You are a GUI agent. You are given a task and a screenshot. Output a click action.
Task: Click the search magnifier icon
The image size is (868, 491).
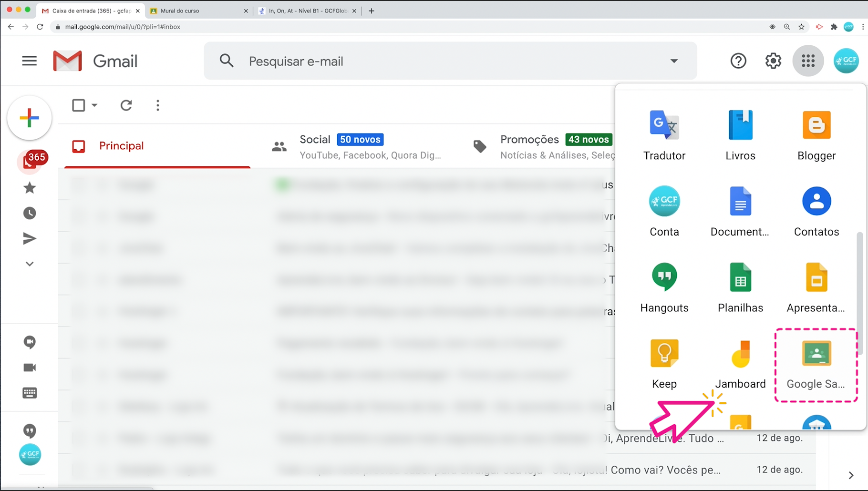point(227,61)
